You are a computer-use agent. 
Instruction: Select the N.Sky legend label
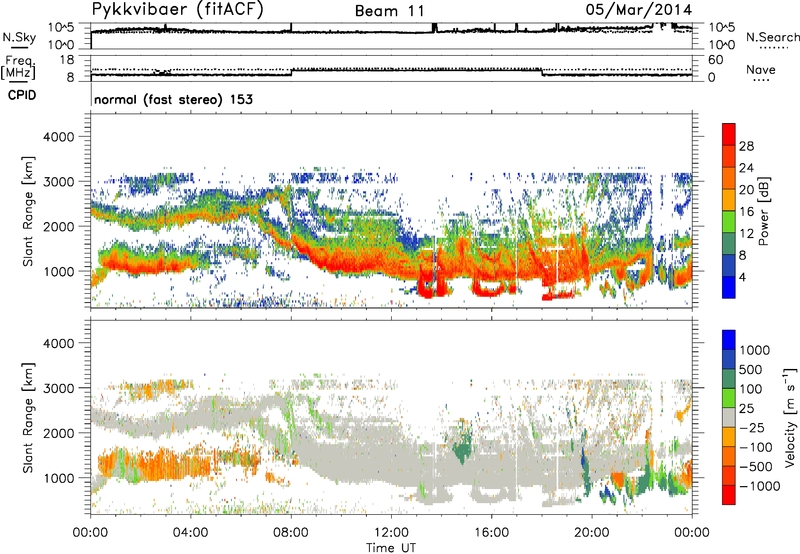[19, 37]
